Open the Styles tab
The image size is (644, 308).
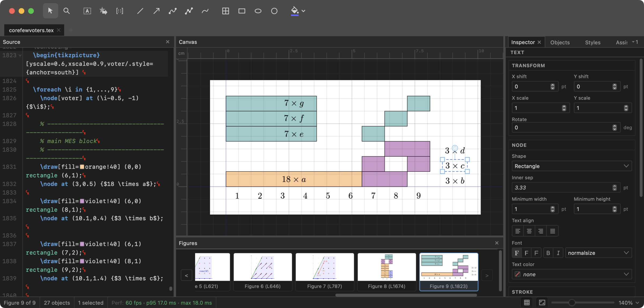click(x=592, y=42)
